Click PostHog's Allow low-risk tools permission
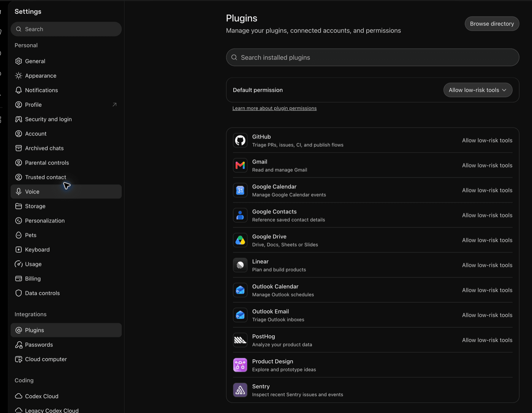 point(487,340)
